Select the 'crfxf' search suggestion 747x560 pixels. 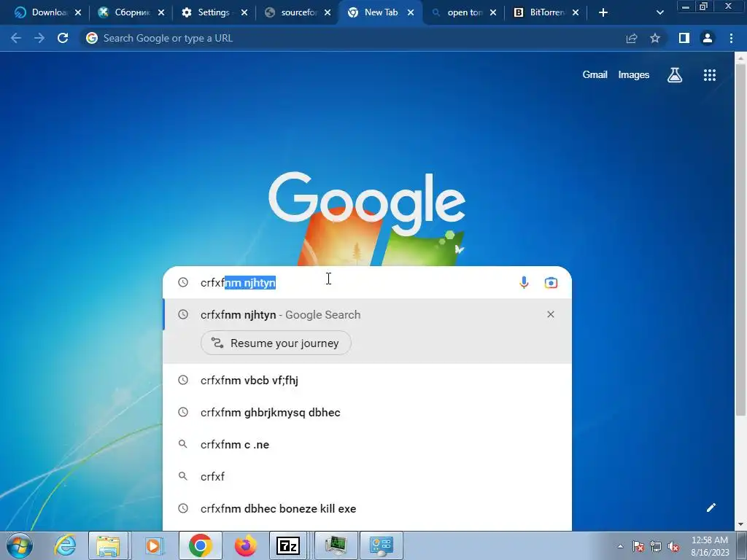pos(368,476)
